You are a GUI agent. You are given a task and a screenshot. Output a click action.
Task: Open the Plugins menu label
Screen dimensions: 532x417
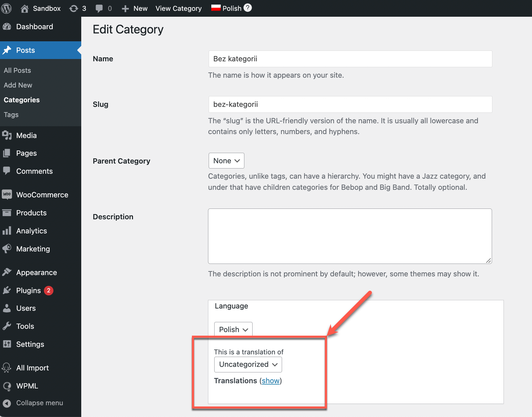pos(28,290)
